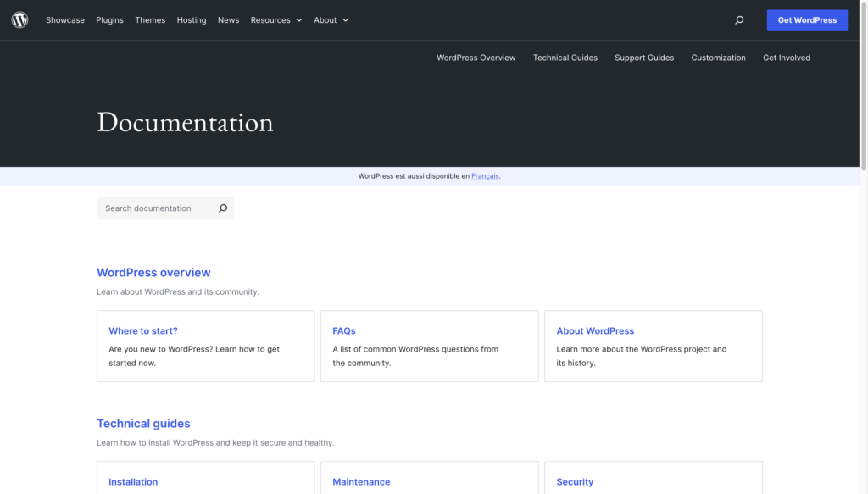This screenshot has height=494, width=868.
Task: Expand the About dropdown menu
Action: point(331,20)
